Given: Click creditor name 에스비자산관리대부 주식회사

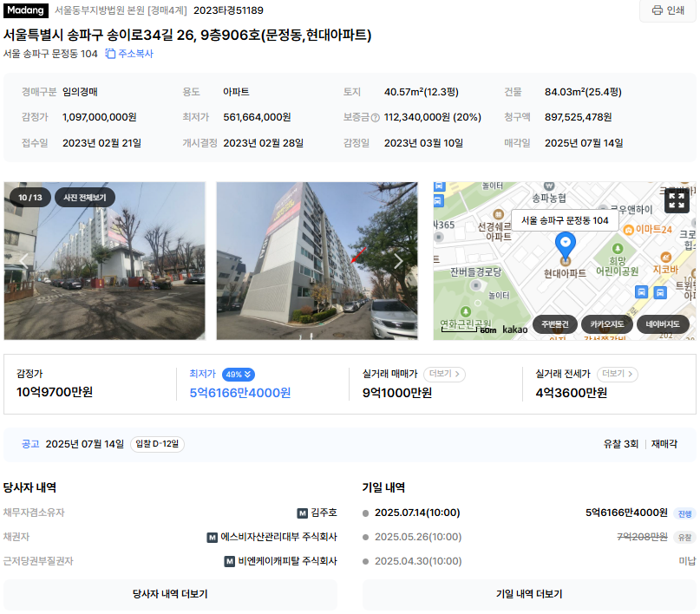Looking at the screenshot, I should (278, 537).
